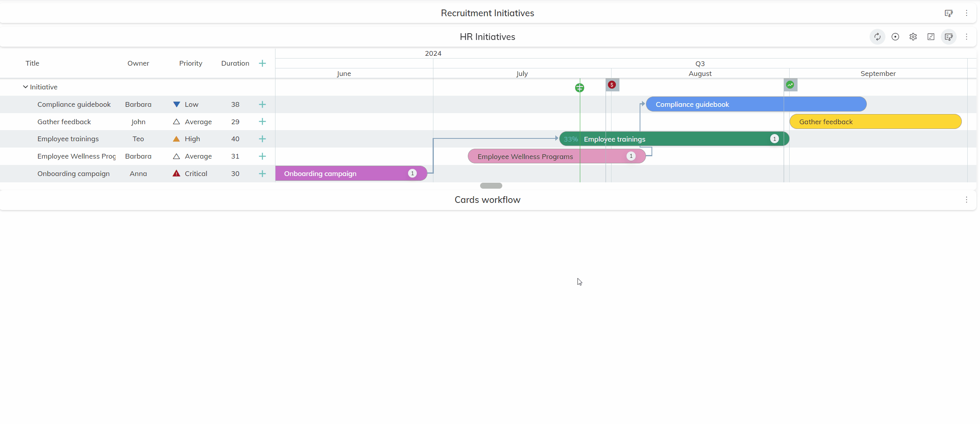Click the Critical priority red warning icon
Screen dimensions: 980x424
click(177, 173)
